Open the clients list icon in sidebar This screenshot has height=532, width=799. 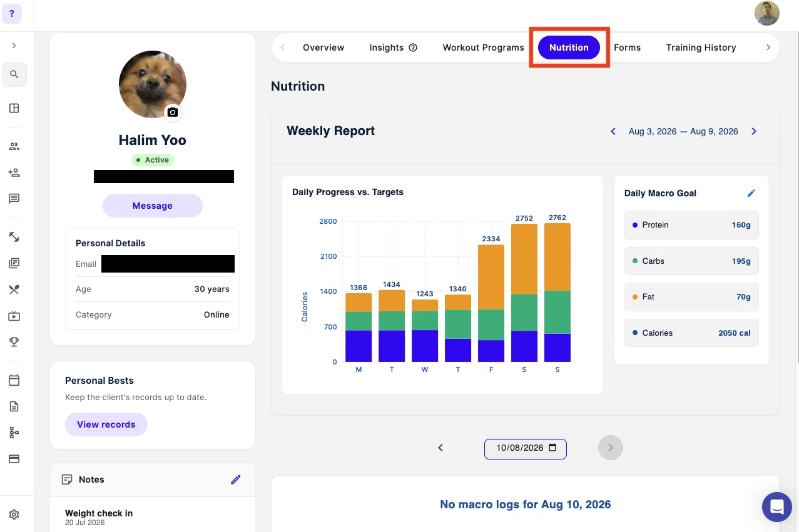[14, 146]
